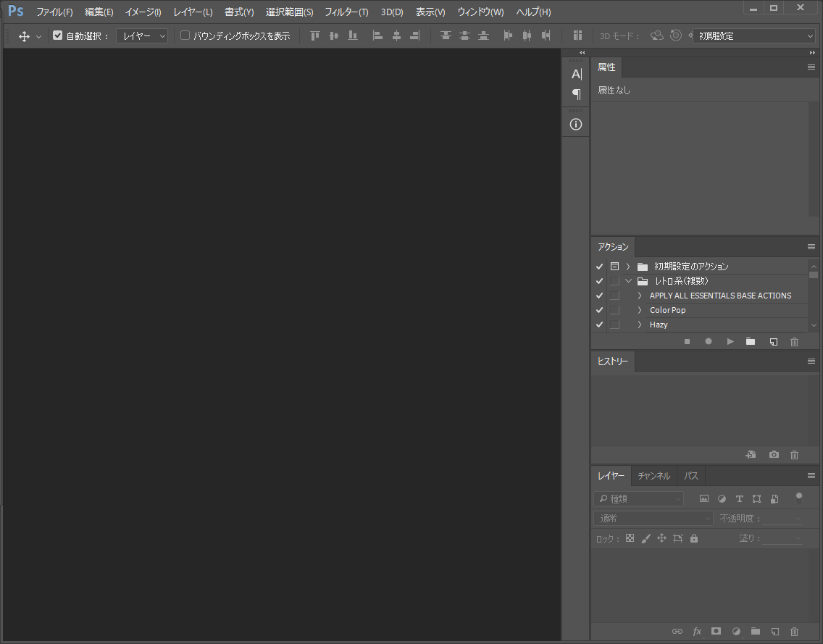This screenshot has width=823, height=644.
Task: Click the trash icon in ヒストリー panel
Action: [x=794, y=454]
